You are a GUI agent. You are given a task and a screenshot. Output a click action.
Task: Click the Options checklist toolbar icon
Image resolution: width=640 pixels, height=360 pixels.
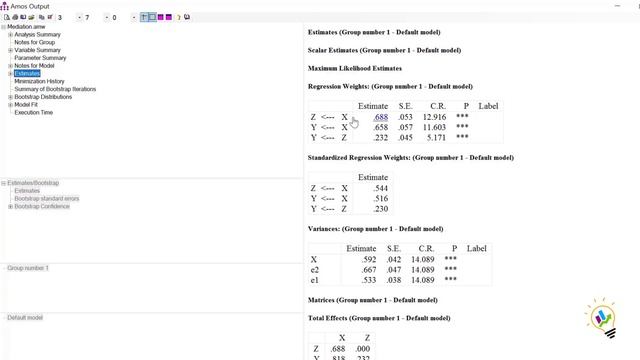click(x=50, y=17)
